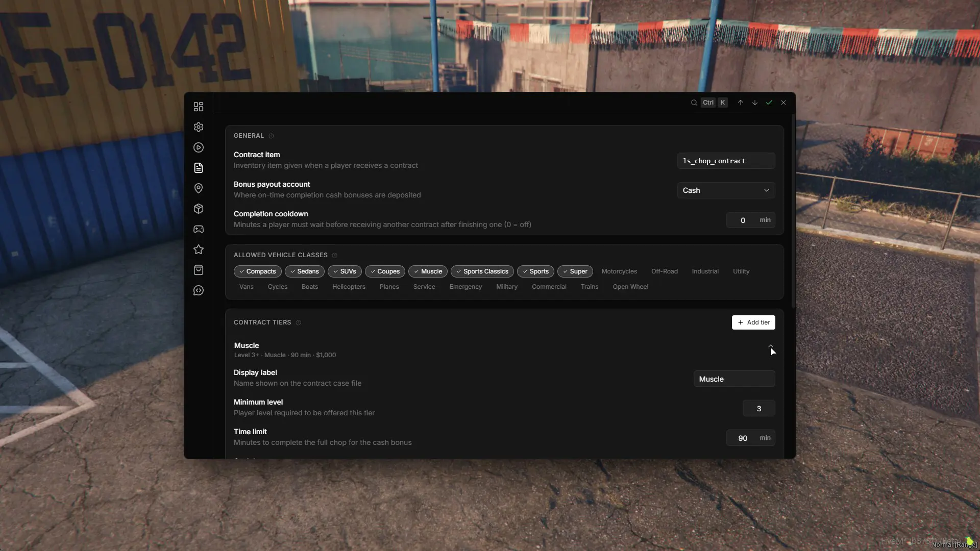The height and width of the screenshot is (551, 980).
Task: Open the play circle icon in sidebar
Action: [199, 147]
